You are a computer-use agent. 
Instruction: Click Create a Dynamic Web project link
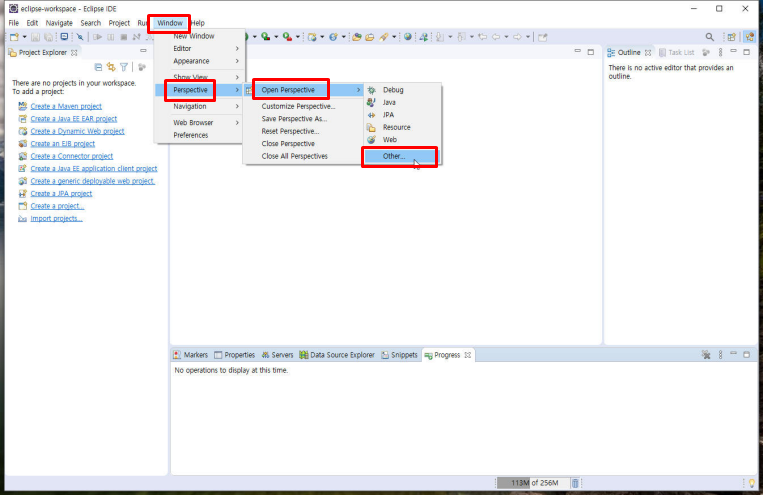[77, 131]
